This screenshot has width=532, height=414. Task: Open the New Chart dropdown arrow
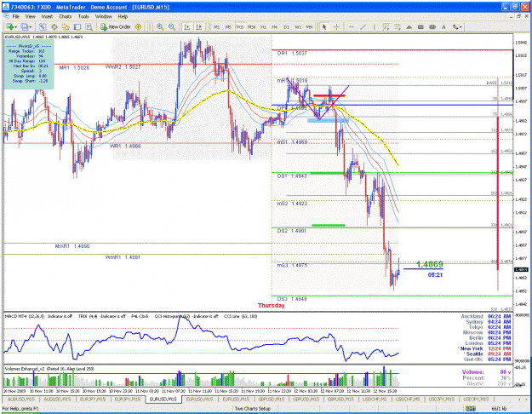click(x=15, y=27)
